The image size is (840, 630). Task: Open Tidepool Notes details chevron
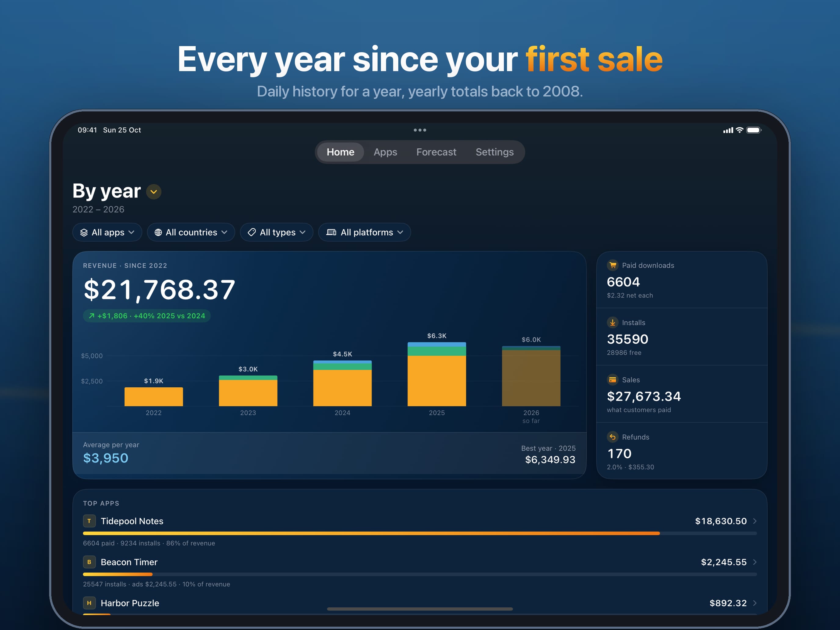755,521
